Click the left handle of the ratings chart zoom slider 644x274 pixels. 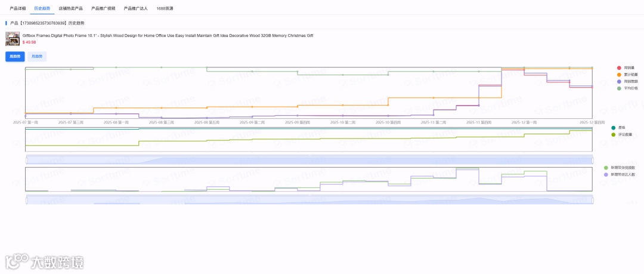[26, 160]
